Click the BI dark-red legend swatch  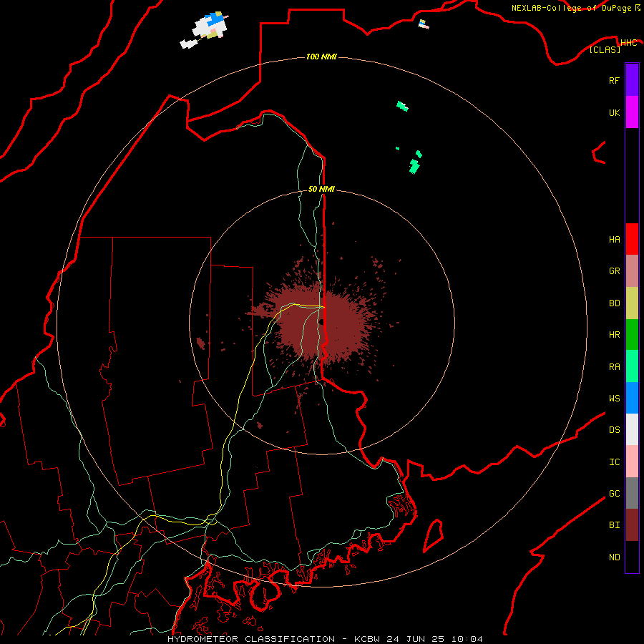(x=632, y=525)
